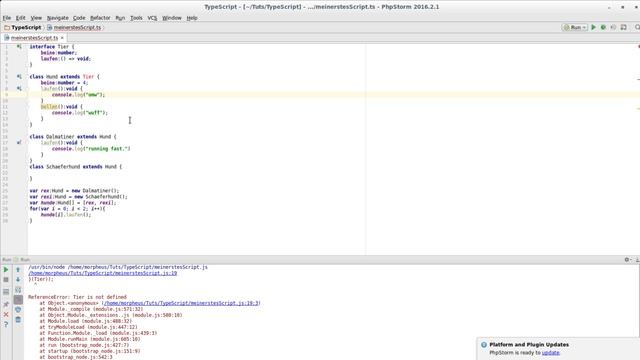Image resolution: width=640 pixels, height=360 pixels.
Task: Click gutter implemented marker next to interface Tier
Action: (x=19, y=47)
